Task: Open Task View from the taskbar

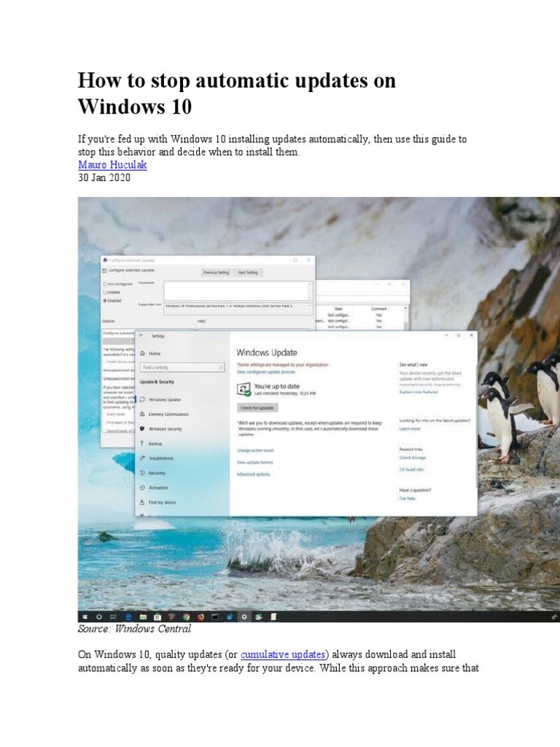Action: click(113, 616)
